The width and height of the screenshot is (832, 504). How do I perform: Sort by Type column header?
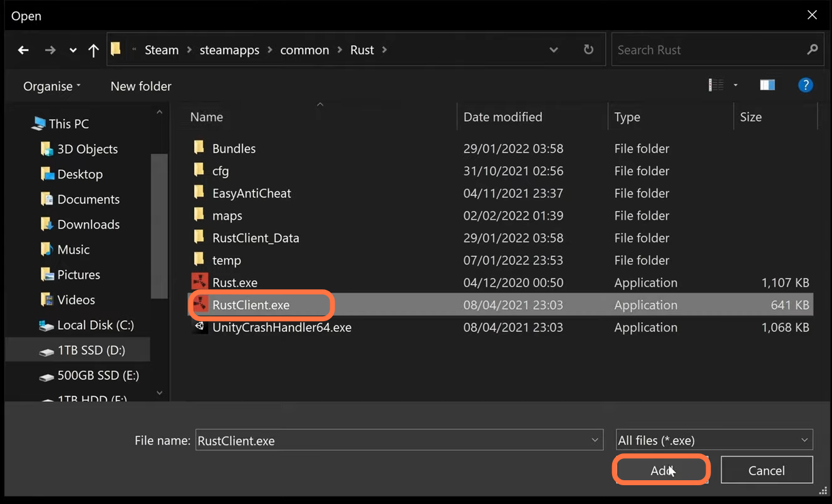627,117
